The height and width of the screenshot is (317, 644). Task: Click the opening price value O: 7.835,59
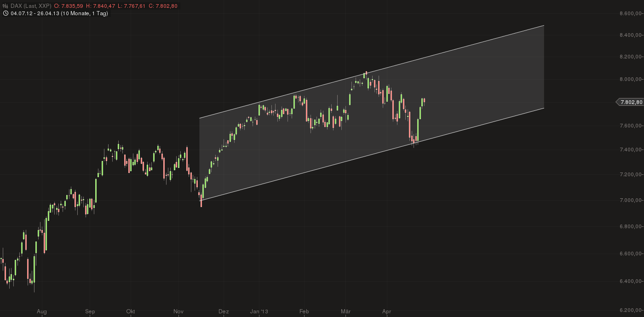(69, 6)
